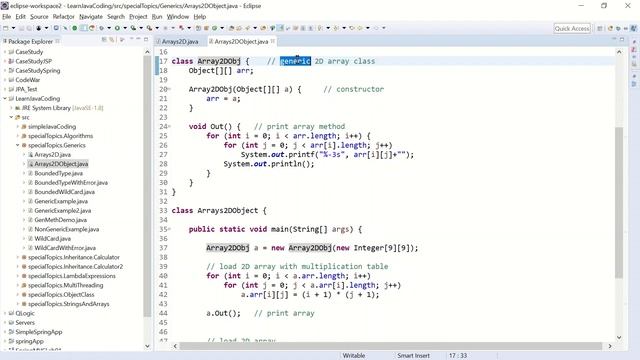Open the Coverage dropdown arrow

pos(141,28)
